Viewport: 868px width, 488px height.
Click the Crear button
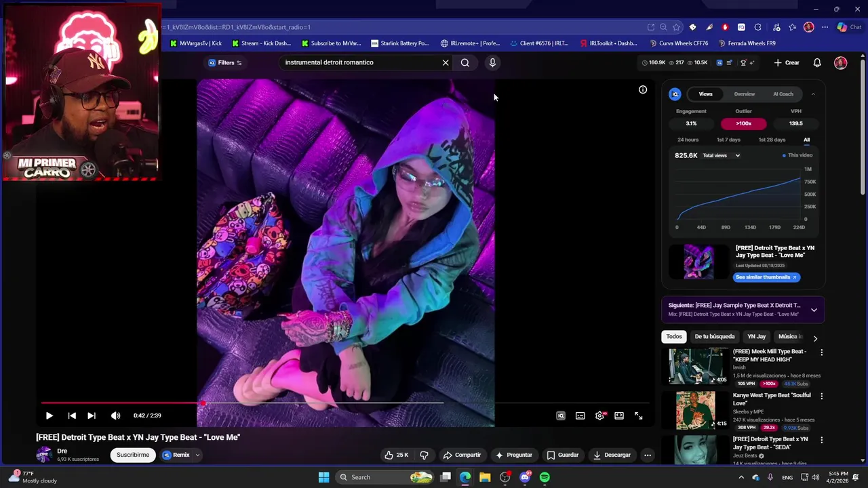tap(787, 62)
